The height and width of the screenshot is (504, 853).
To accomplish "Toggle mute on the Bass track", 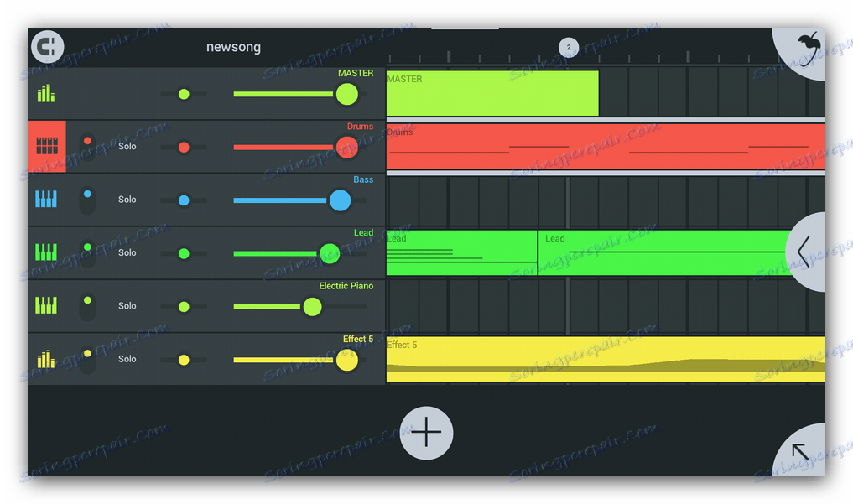I will click(87, 200).
